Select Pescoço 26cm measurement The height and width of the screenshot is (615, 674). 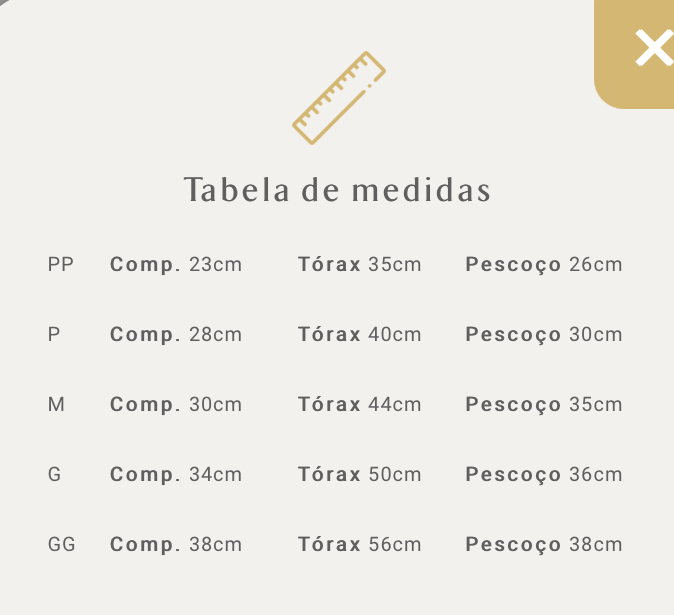544,265
